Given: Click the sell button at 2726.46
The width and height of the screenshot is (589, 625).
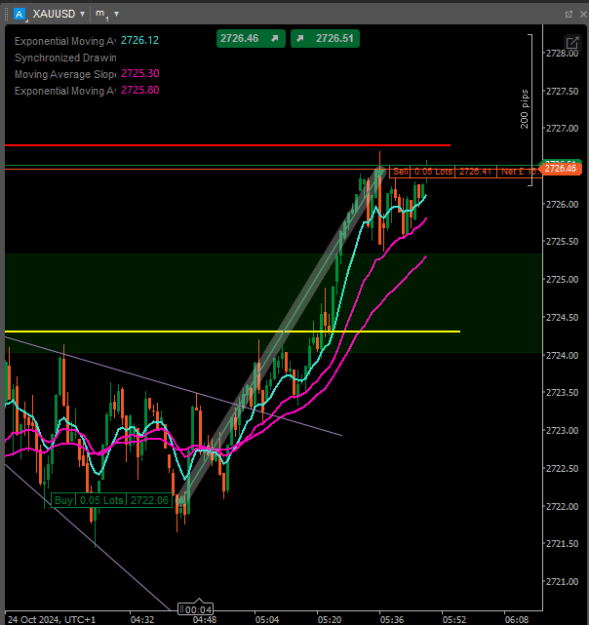Looking at the screenshot, I should (x=251, y=39).
